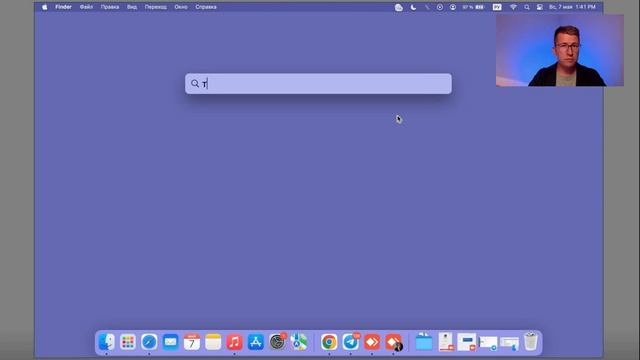
Task: Open the Wi-Fi menu bar icon
Action: [x=513, y=7]
